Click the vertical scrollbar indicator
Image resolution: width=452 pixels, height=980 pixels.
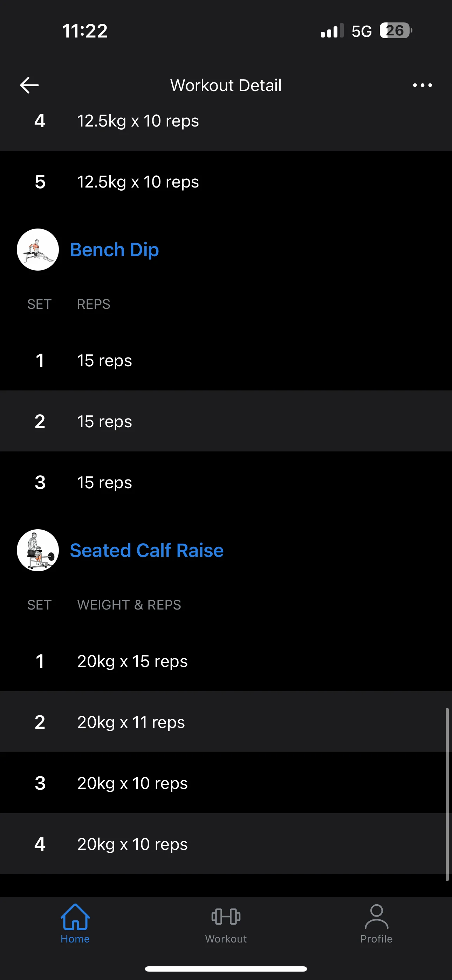click(447, 794)
